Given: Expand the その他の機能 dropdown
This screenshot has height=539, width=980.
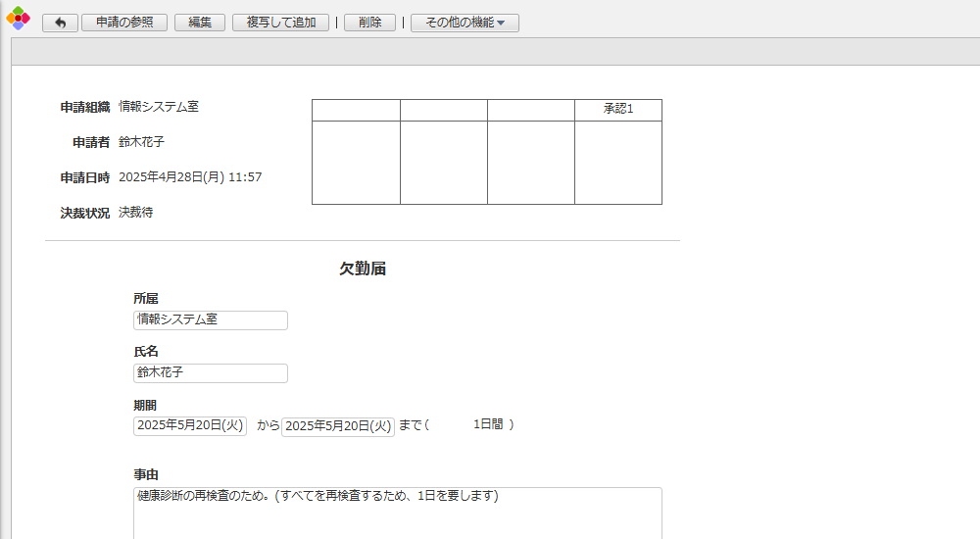Looking at the screenshot, I should pyautogui.click(x=465, y=23).
